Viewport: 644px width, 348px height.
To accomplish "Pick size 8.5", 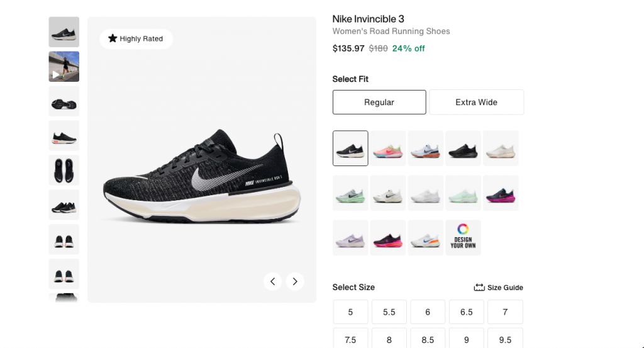I will click(428, 339).
